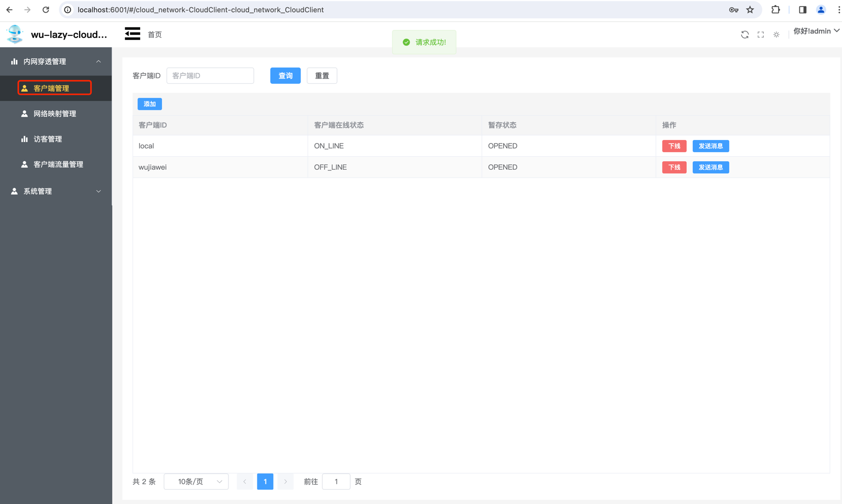Switch theme with the sun icon

(777, 34)
